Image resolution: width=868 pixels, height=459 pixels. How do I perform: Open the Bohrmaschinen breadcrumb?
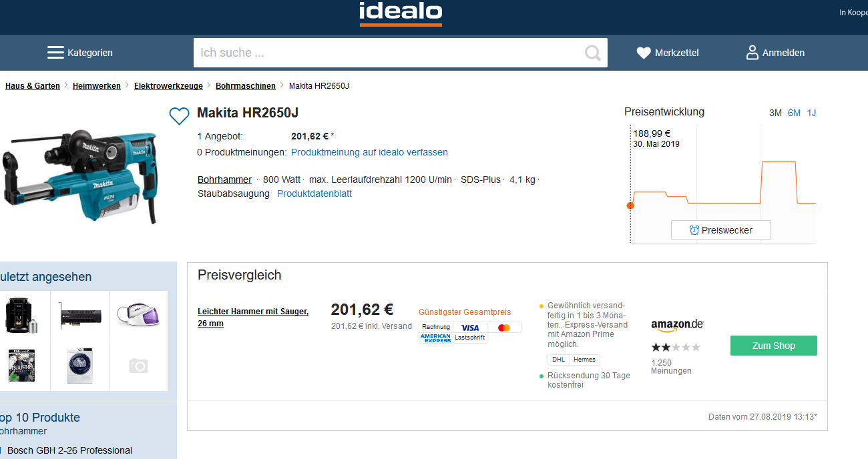click(x=246, y=86)
